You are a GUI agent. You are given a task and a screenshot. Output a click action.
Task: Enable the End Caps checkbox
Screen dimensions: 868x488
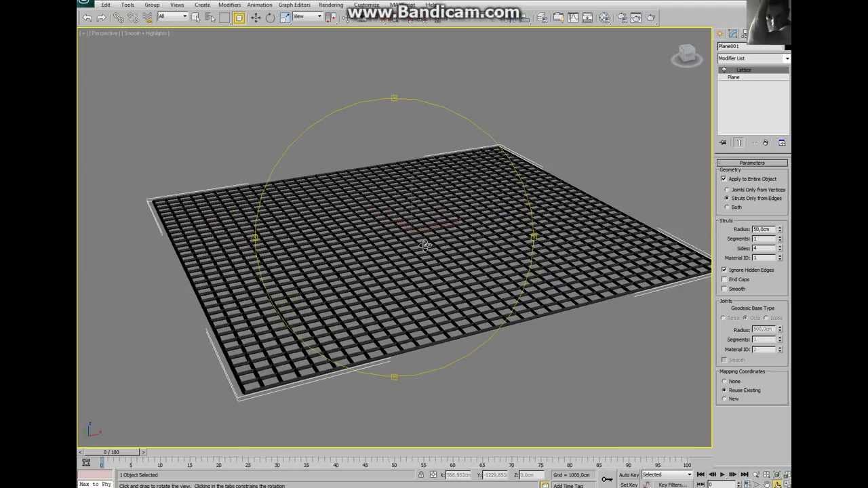tap(724, 279)
